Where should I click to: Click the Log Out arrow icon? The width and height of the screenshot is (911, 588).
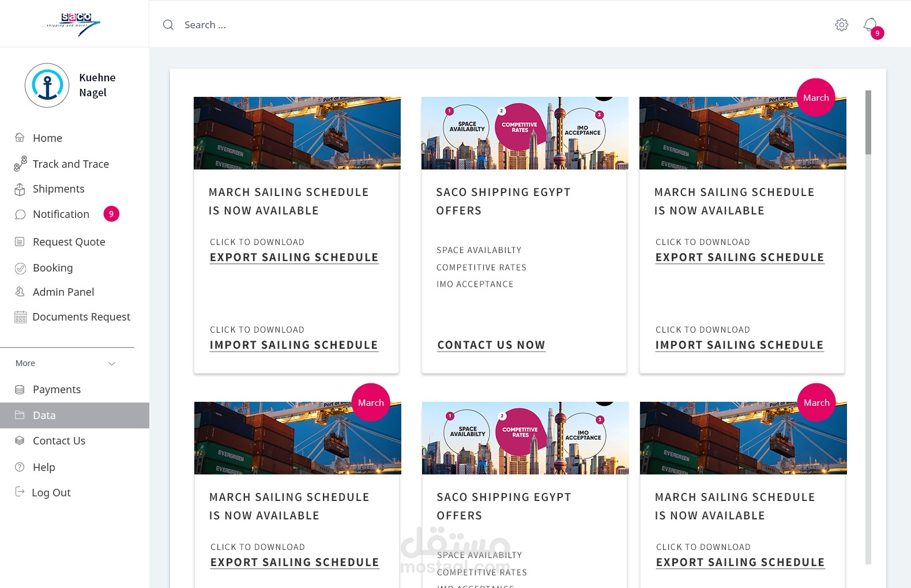pyautogui.click(x=20, y=492)
